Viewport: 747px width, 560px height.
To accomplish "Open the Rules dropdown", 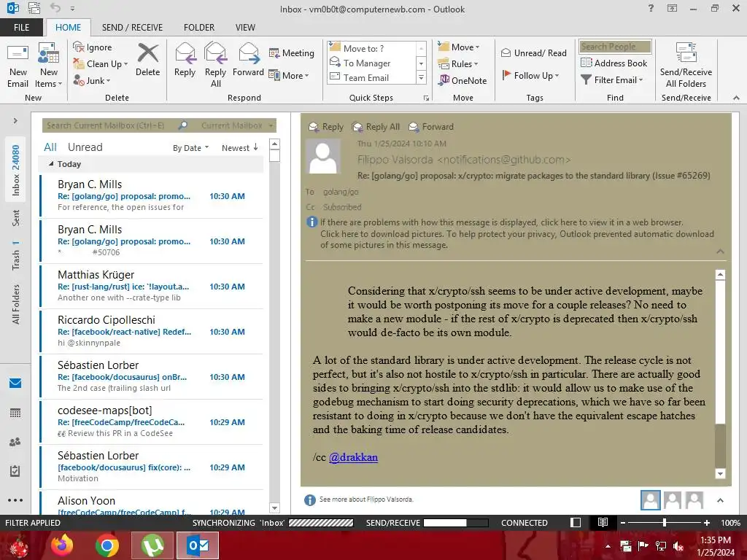I will point(458,64).
